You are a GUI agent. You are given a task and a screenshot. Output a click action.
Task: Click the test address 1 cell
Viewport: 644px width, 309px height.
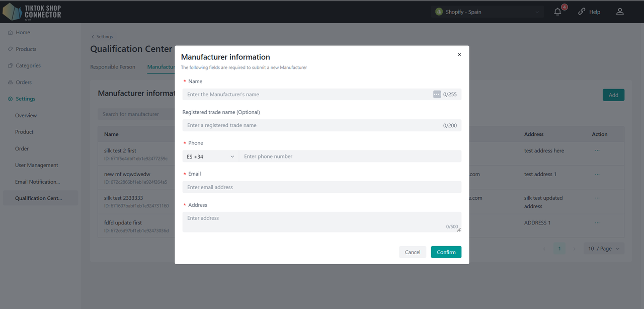540,174
